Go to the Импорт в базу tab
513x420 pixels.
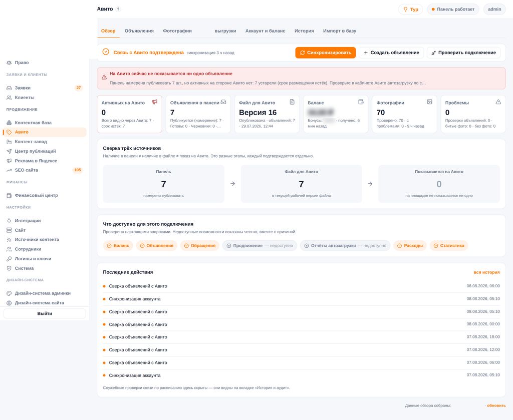[x=340, y=31]
